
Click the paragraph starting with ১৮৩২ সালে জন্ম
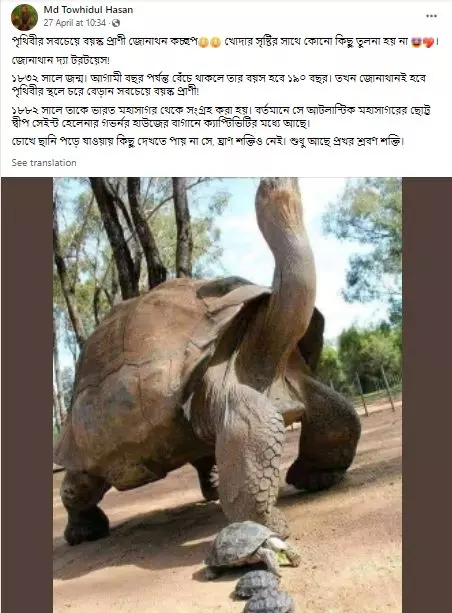219,85
